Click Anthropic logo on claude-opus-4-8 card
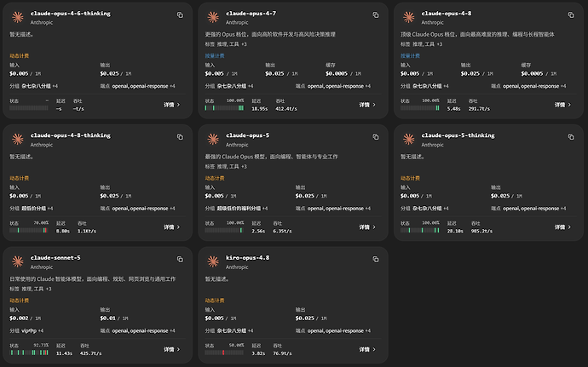Viewport: 588px width, 367px height. pyautogui.click(x=408, y=17)
